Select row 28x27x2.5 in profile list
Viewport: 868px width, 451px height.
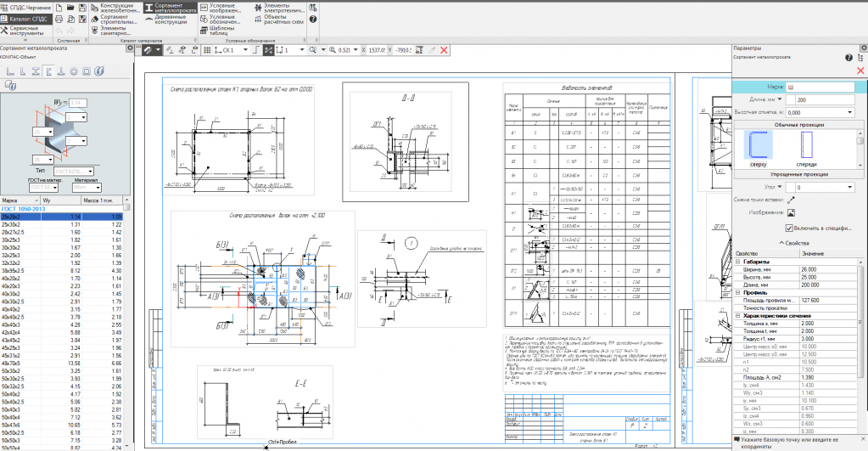click(x=61, y=232)
